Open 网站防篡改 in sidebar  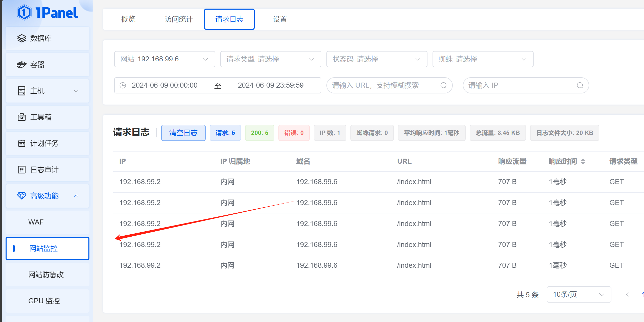(x=47, y=275)
